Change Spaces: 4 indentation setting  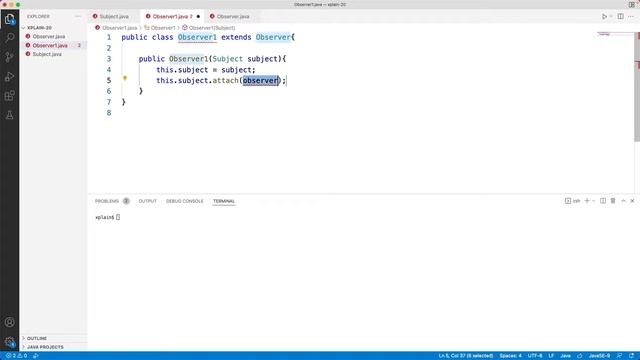click(510, 356)
